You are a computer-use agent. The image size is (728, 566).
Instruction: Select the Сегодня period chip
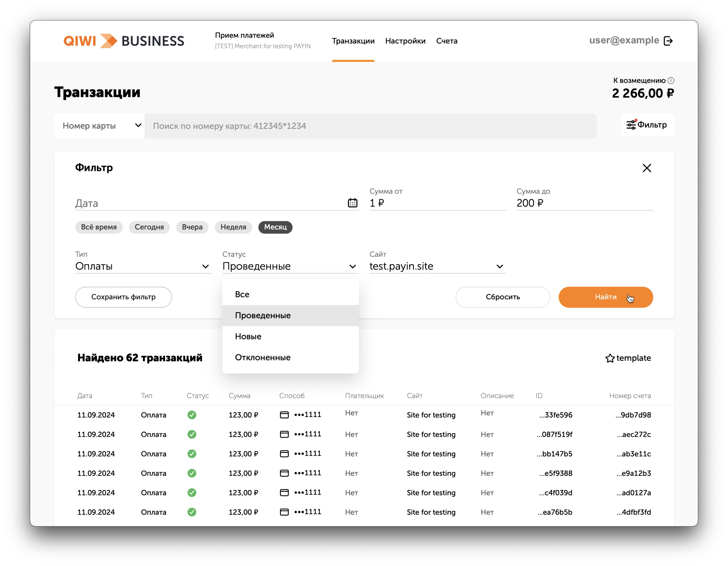point(149,227)
